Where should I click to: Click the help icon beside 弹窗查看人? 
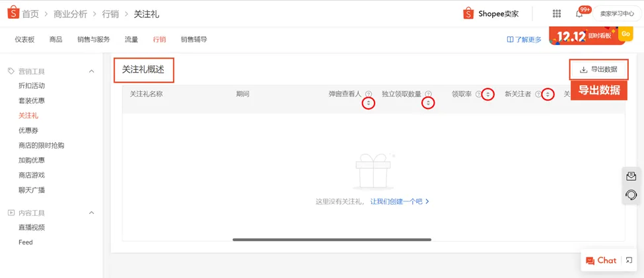click(369, 94)
